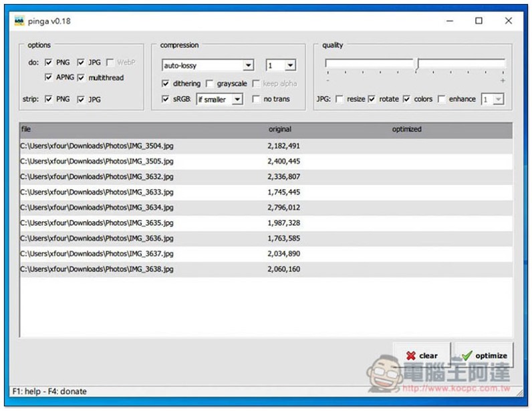Toggle the APNG checkbox
532x411 pixels.
(x=49, y=78)
